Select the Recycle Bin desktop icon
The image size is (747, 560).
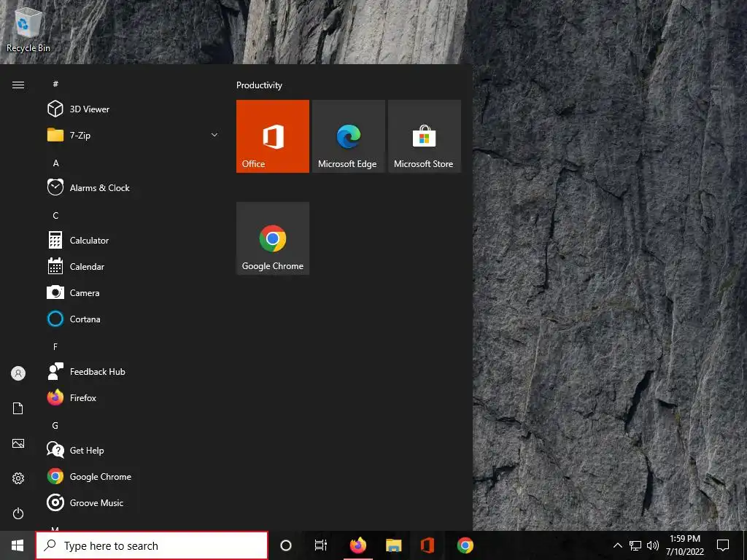pos(28,29)
